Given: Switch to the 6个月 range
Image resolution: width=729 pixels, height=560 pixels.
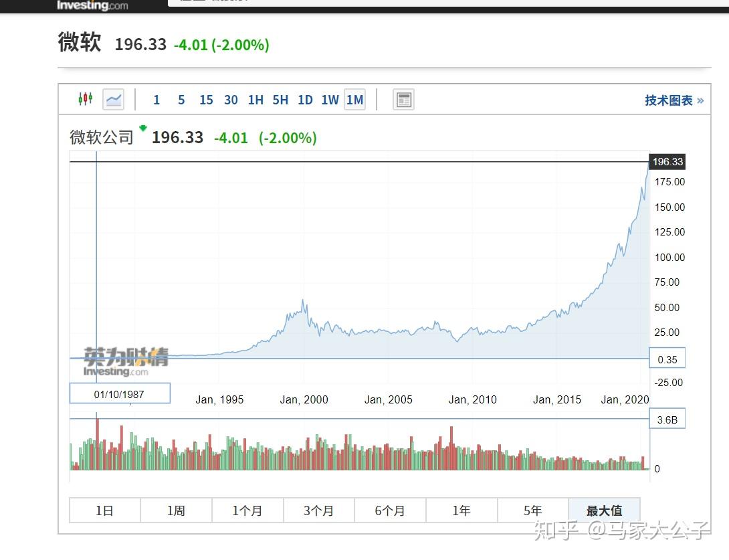Looking at the screenshot, I should (390, 510).
